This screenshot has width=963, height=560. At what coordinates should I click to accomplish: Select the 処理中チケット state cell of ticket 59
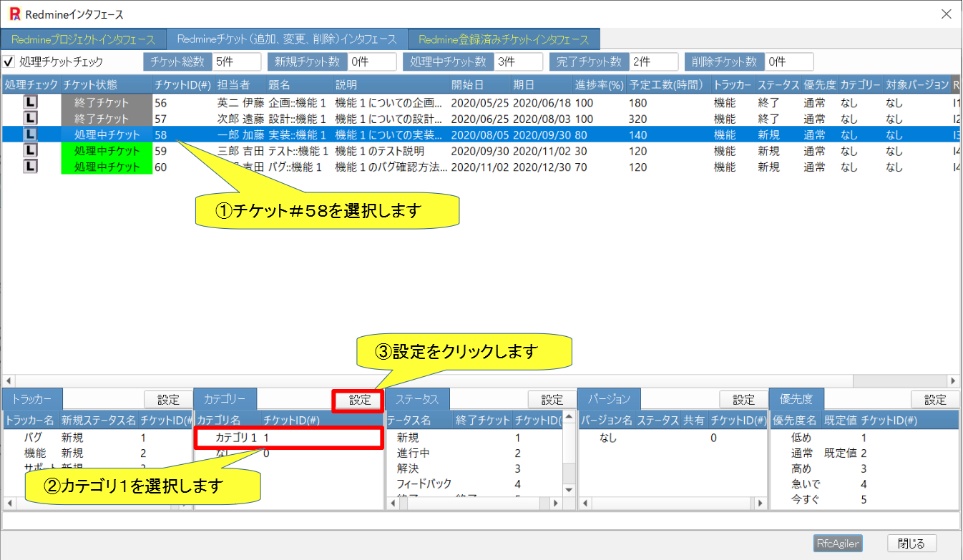point(107,150)
